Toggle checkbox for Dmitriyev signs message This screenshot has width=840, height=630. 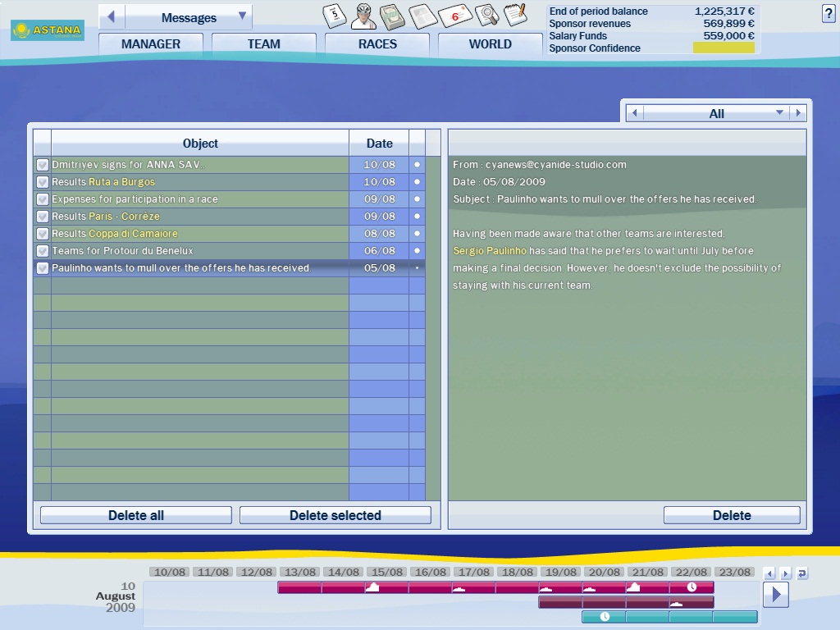pyautogui.click(x=43, y=165)
